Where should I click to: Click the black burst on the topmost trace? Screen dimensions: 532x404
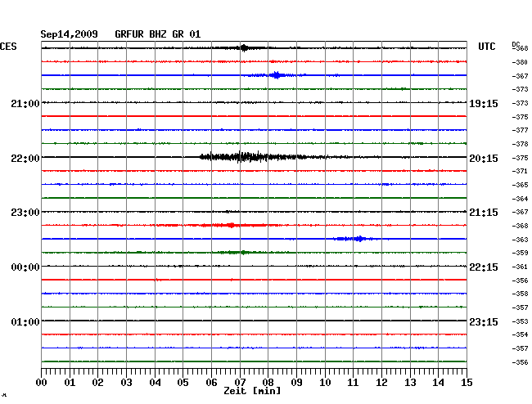click(242, 47)
